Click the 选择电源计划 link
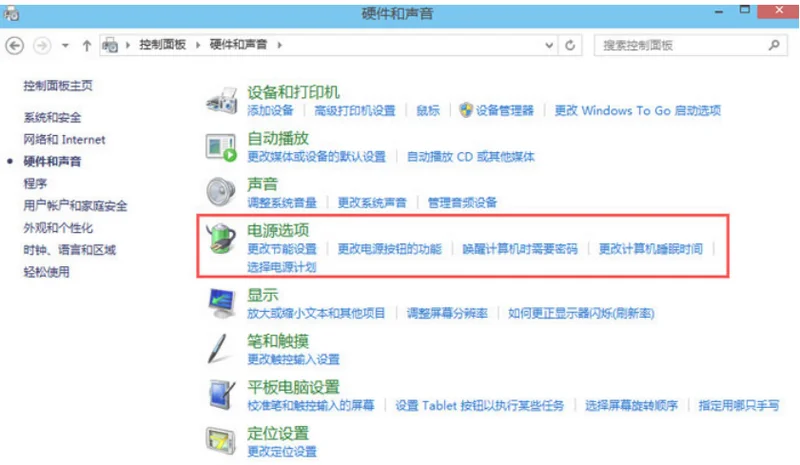800x465 pixels. click(282, 266)
